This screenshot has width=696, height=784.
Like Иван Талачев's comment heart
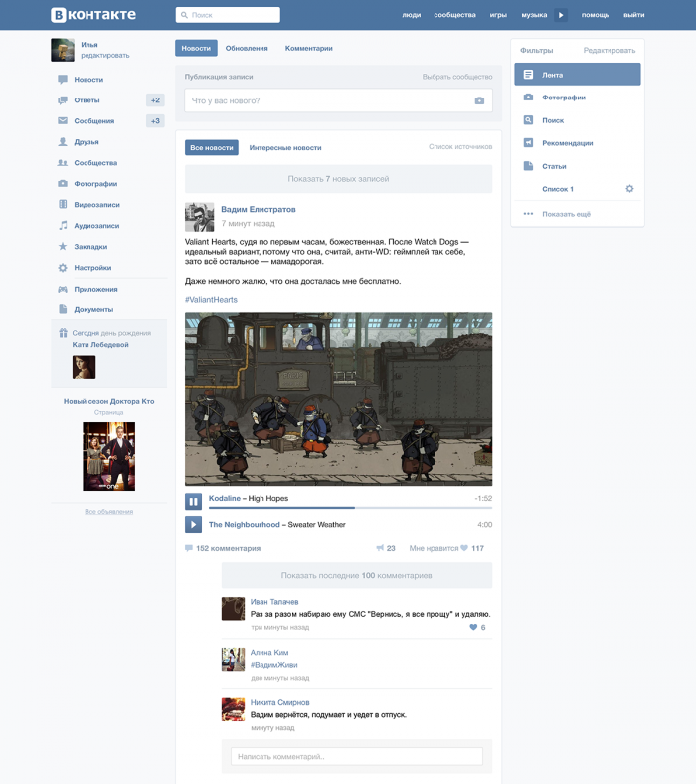[473, 627]
